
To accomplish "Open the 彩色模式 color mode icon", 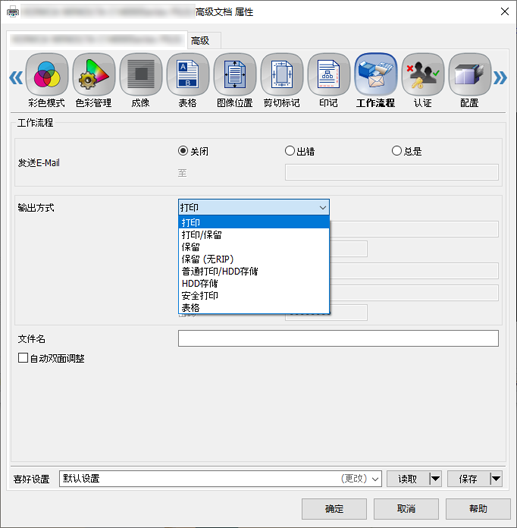I will [x=47, y=75].
